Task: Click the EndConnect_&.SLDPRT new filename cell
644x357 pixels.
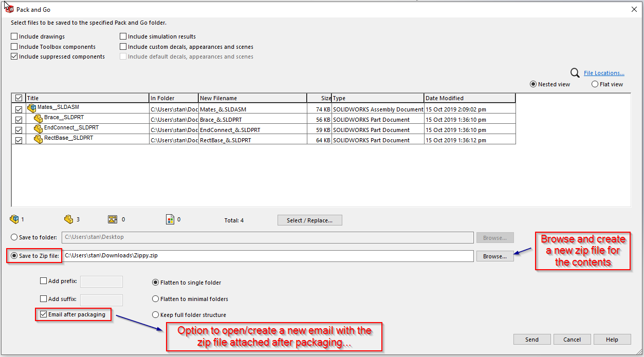Action: pyautogui.click(x=252, y=130)
